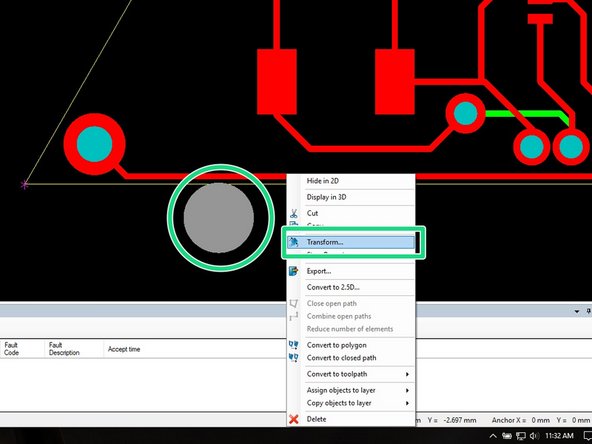This screenshot has width=592, height=444.
Task: Toggle the panel auto-hide pin
Action: click(588, 311)
